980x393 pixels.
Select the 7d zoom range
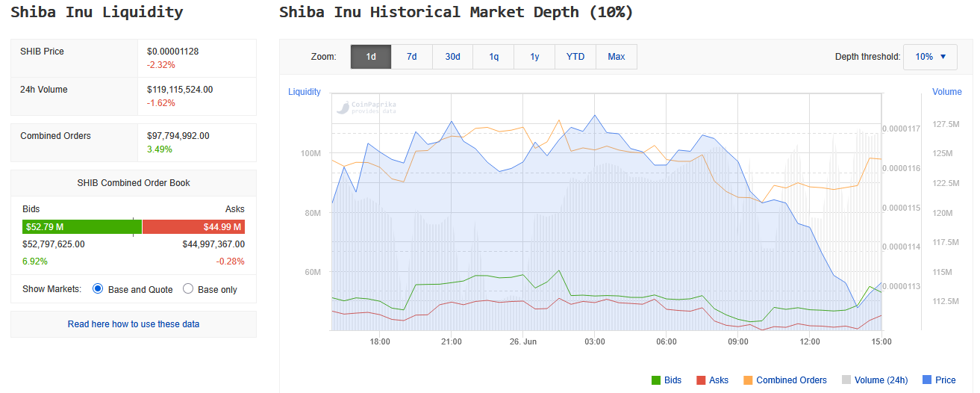[x=411, y=57]
